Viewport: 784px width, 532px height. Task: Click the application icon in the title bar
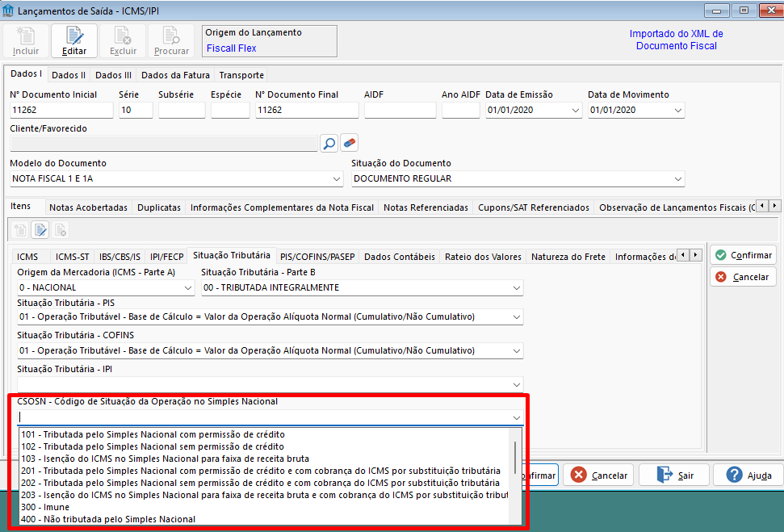point(8,10)
